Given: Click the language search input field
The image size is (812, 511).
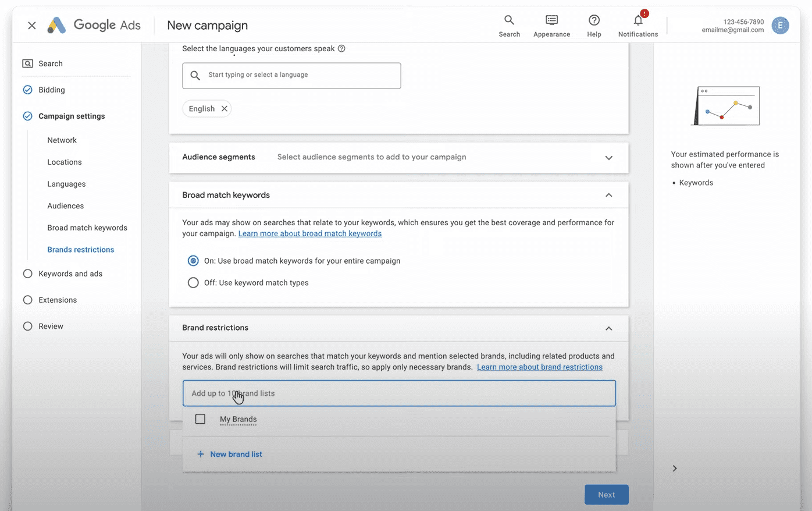Looking at the screenshot, I should [291, 76].
